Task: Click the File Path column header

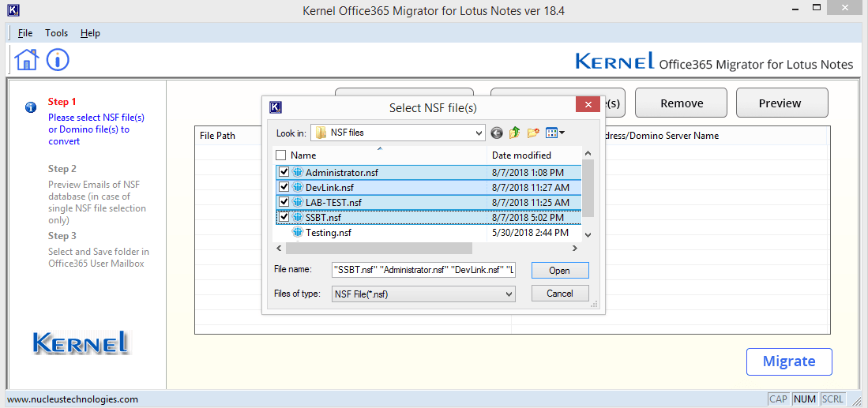Action: click(x=217, y=136)
